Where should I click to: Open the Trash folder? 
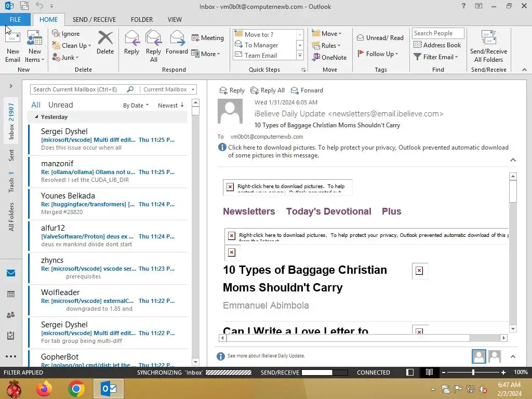pyautogui.click(x=11, y=182)
